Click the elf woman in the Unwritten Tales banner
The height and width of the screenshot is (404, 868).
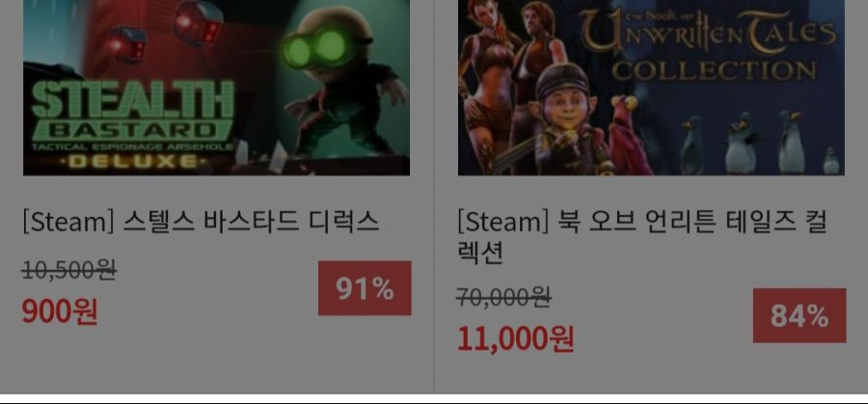pos(488,83)
